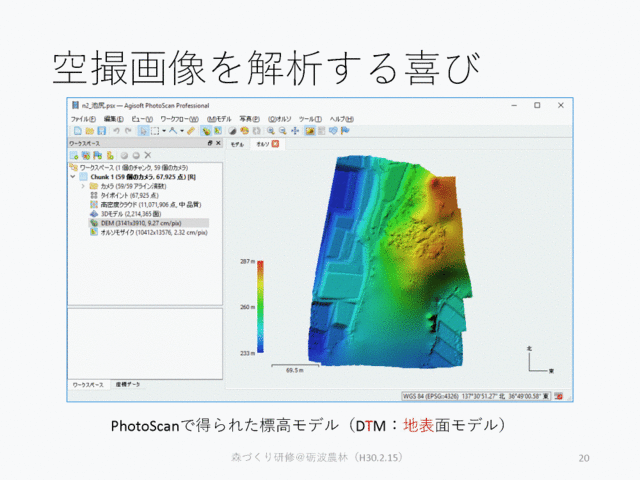Remove items using Workspace X icon
This screenshot has width=640, height=480.
[x=148, y=155]
